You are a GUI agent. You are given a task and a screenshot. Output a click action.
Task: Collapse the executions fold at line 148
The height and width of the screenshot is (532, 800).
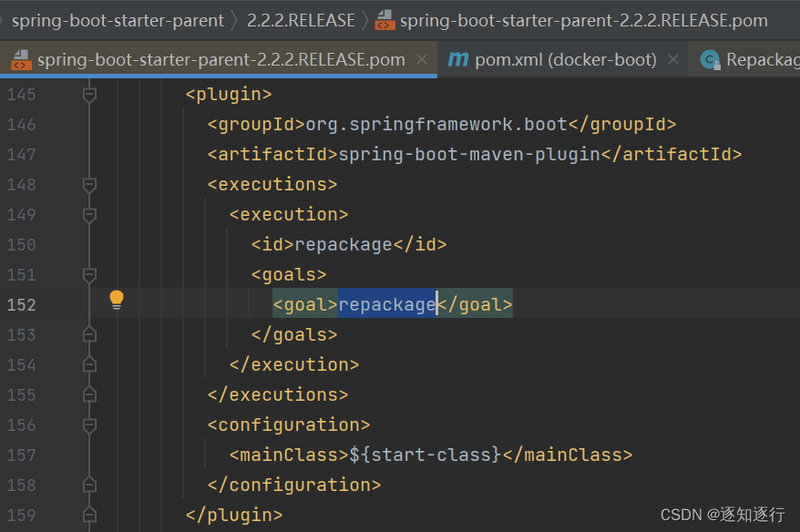(89, 185)
